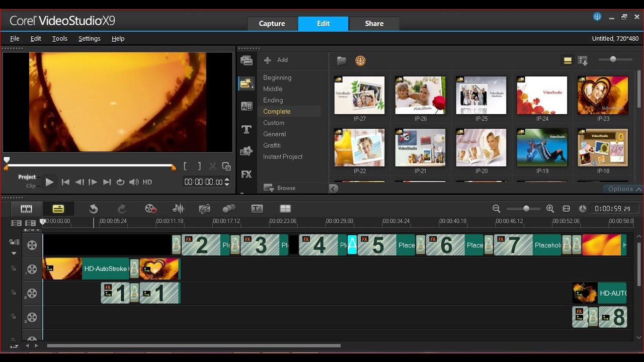Switch to Storyboard view
This screenshot has width=644, height=362.
[x=26, y=209]
